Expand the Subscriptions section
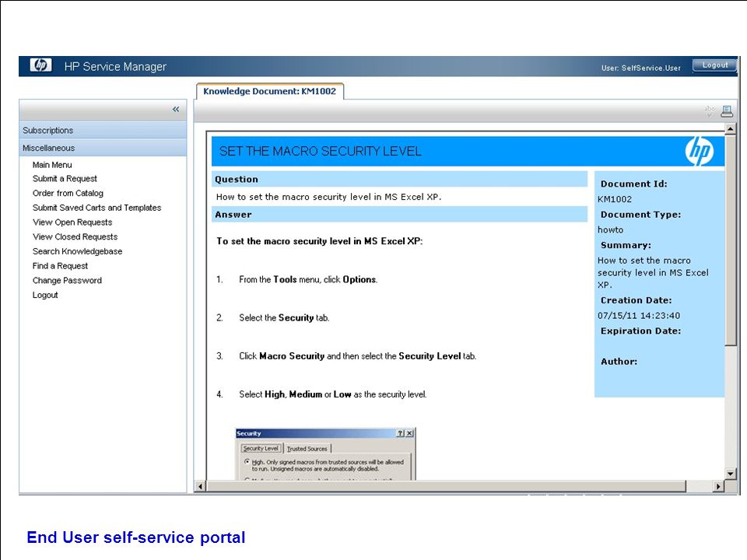Image resolution: width=747 pixels, height=560 pixels. click(103, 130)
